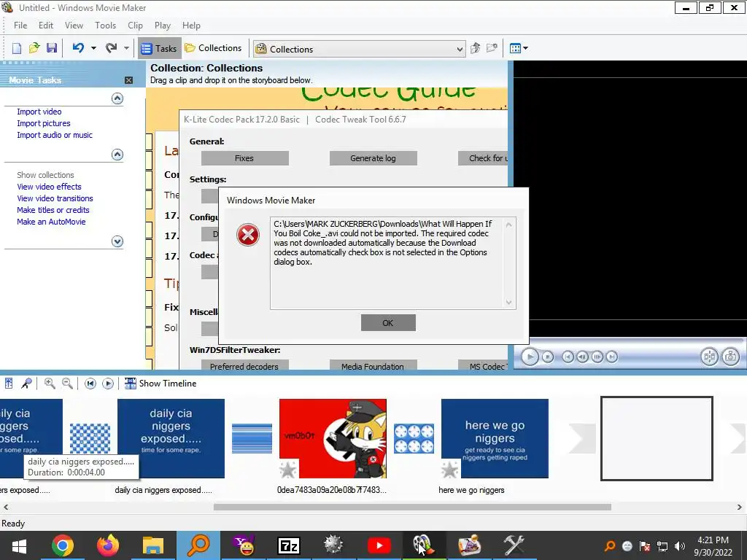Close the Movie Tasks pane
The width and height of the screenshot is (747, 560).
tap(128, 80)
